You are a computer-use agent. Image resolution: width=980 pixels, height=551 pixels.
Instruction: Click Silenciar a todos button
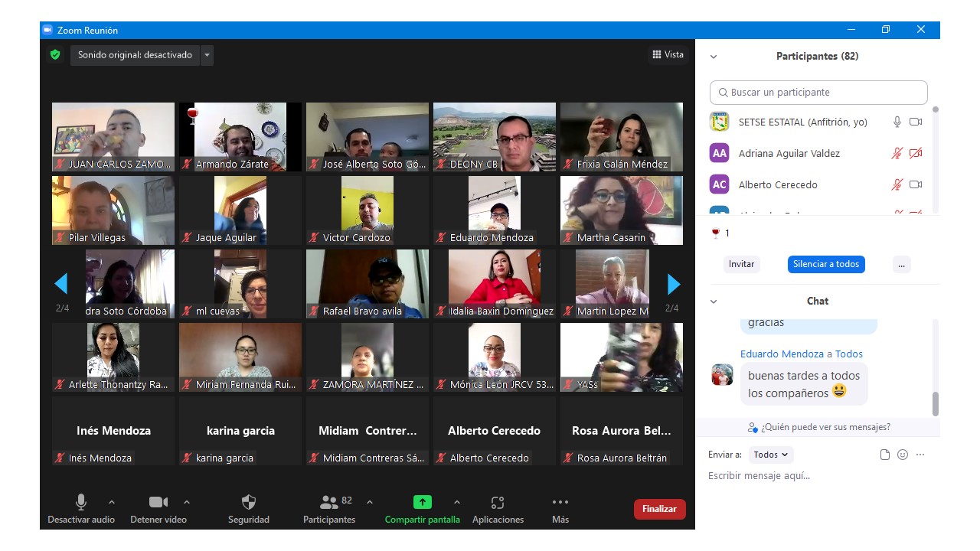click(x=826, y=264)
